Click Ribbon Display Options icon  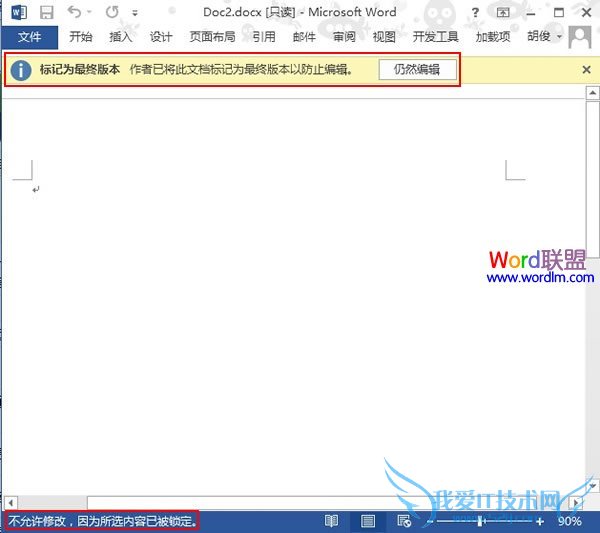click(x=503, y=13)
